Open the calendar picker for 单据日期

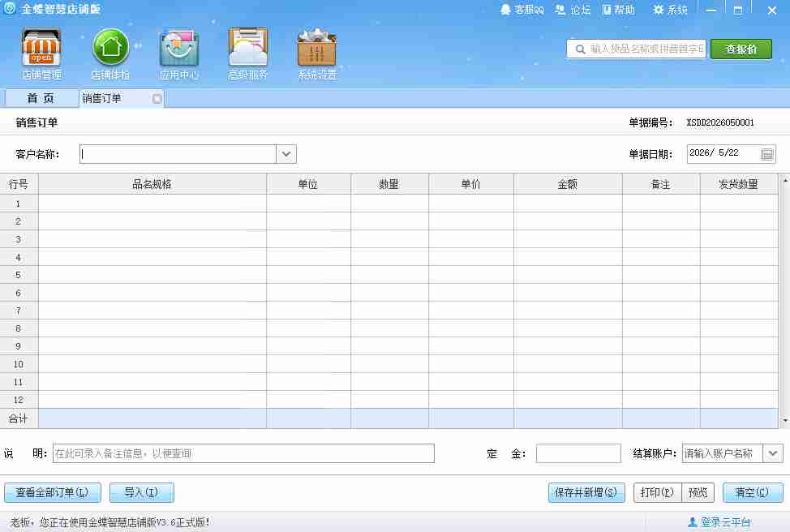pyautogui.click(x=766, y=154)
